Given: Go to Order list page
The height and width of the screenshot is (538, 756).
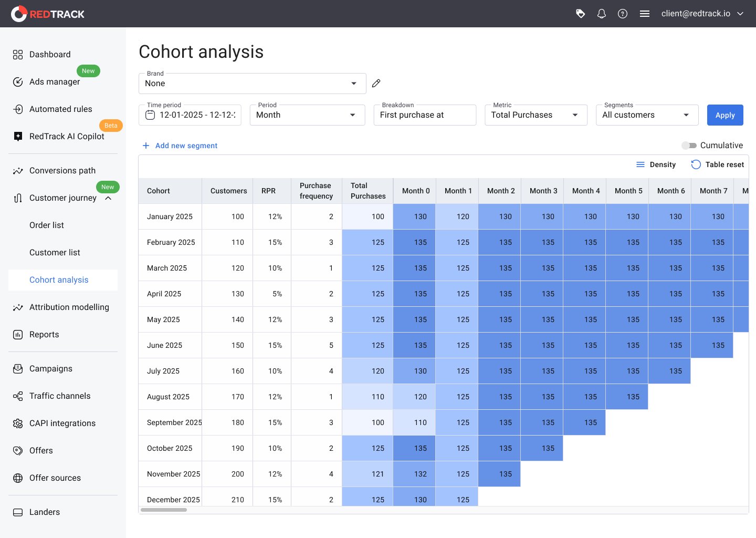Looking at the screenshot, I should click(x=47, y=225).
